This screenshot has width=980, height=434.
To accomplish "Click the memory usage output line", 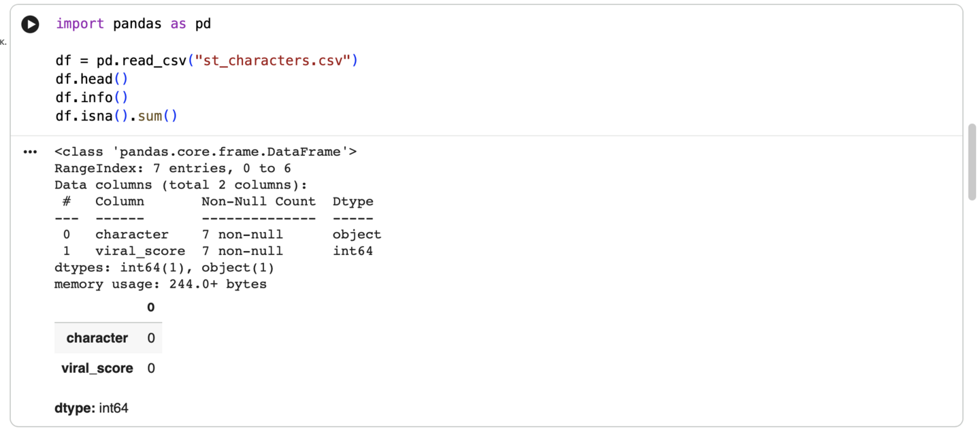I will [x=160, y=284].
